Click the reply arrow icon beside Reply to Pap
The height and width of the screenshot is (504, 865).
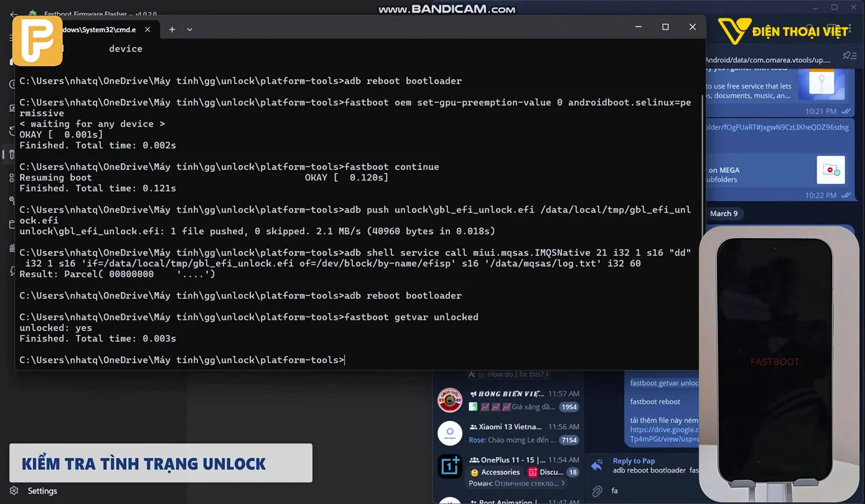(597, 465)
